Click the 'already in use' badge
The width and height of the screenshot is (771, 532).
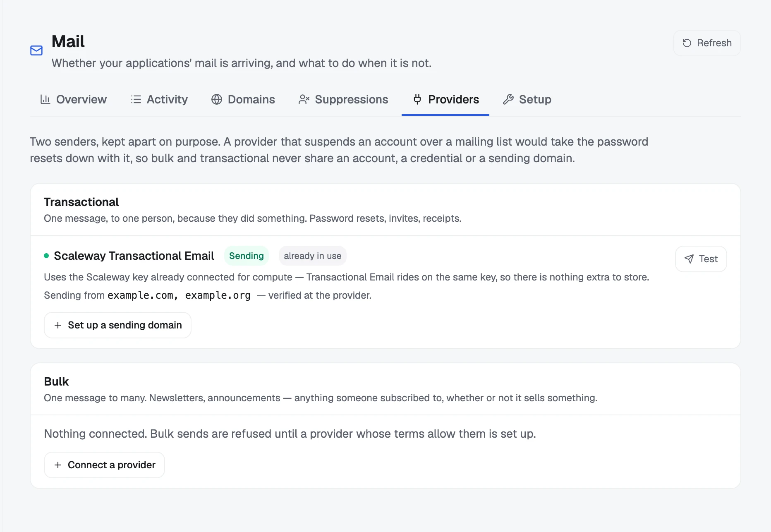[313, 256]
